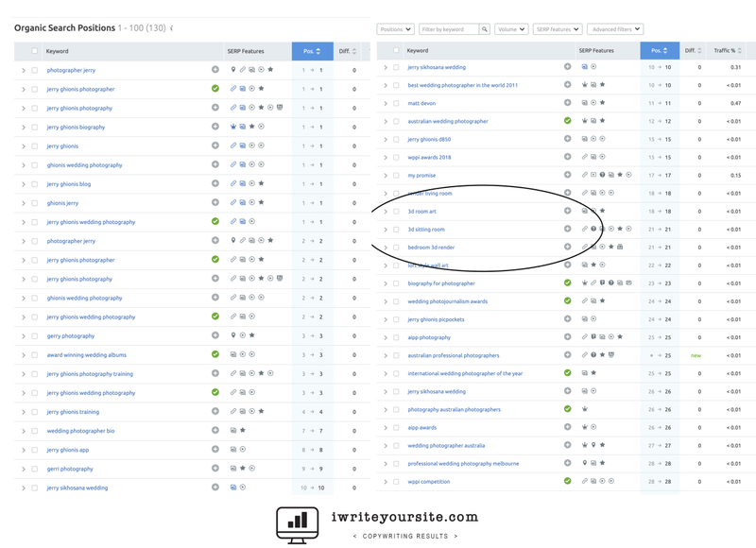Sort by Diff. column in left table

pyautogui.click(x=348, y=51)
